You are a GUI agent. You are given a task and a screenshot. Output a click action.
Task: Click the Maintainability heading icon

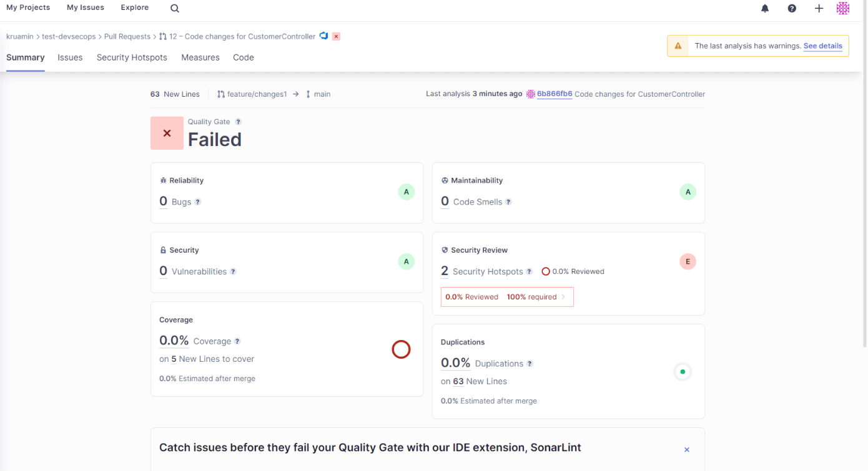pyautogui.click(x=445, y=180)
